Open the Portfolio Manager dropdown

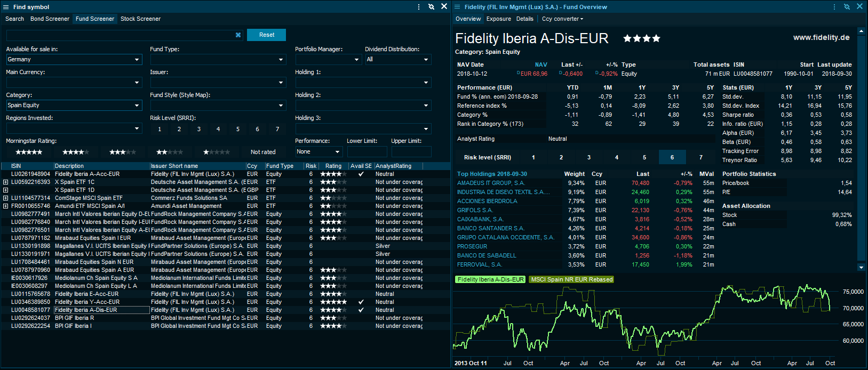point(329,60)
